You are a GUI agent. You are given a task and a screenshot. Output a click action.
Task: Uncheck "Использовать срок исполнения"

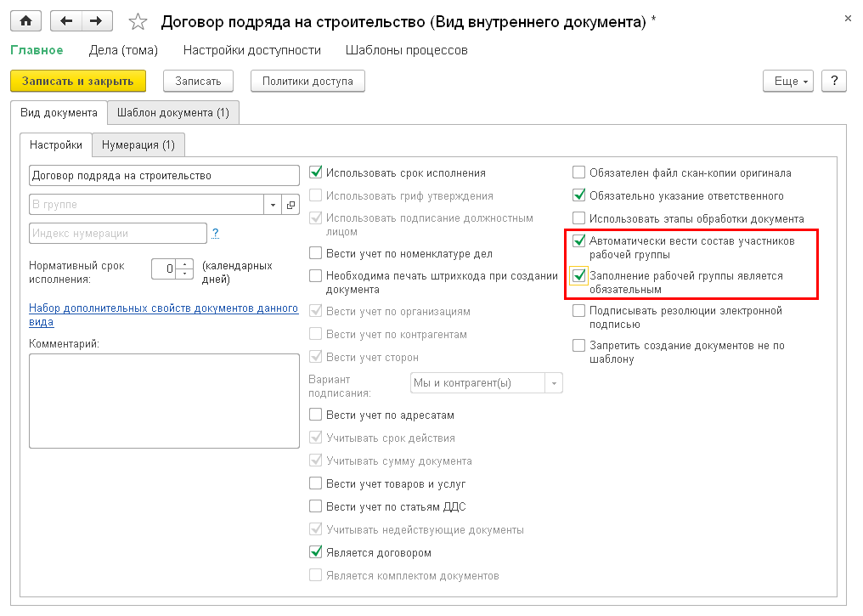(316, 172)
